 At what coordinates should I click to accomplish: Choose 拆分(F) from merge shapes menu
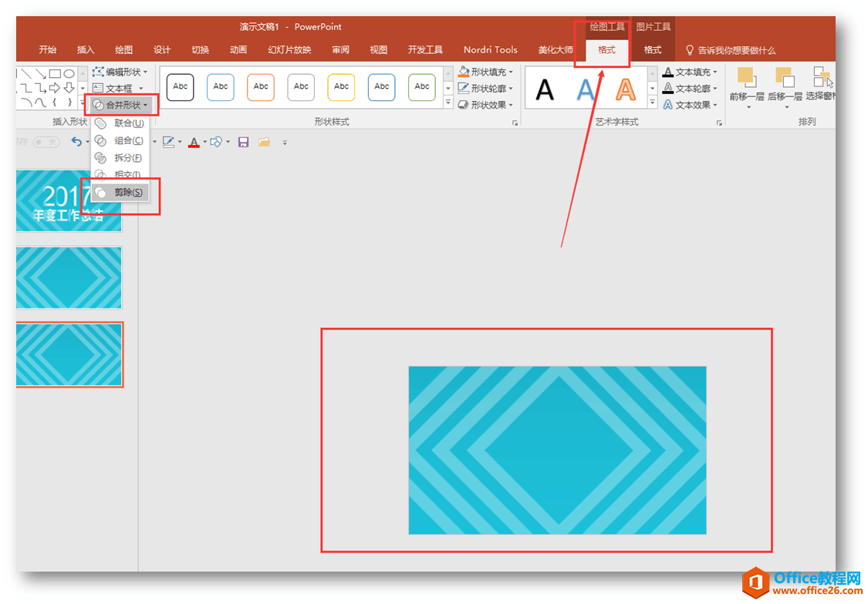click(120, 158)
